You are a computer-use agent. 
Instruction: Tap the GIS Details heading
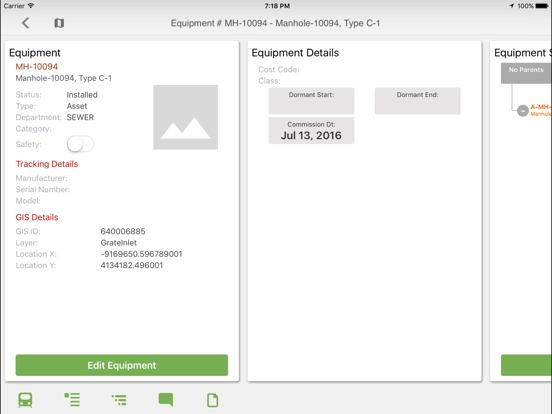click(37, 217)
